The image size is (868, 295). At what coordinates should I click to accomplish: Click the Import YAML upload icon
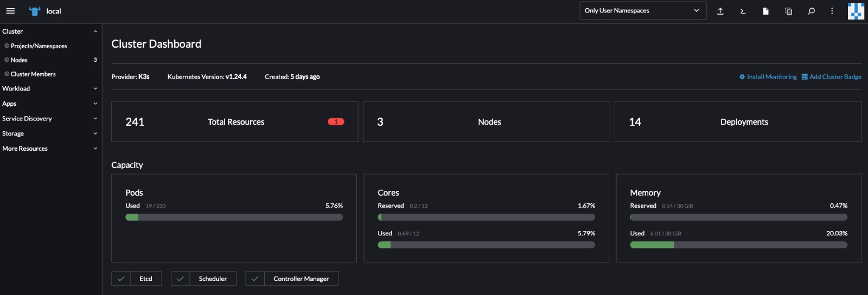click(720, 11)
